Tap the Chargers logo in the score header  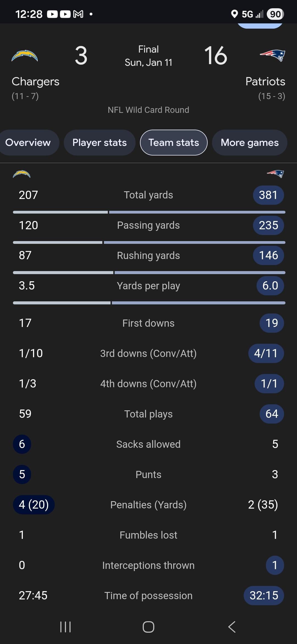[x=24, y=56]
